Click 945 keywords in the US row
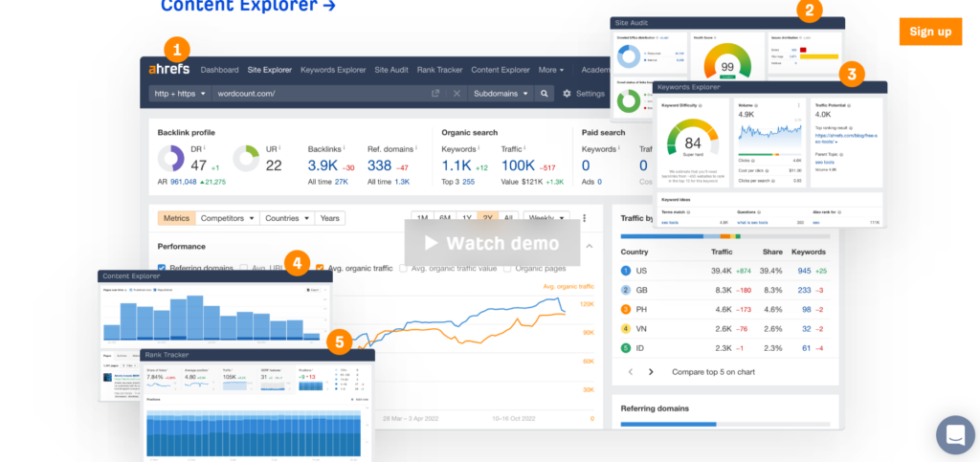The image size is (980, 462). (804, 271)
